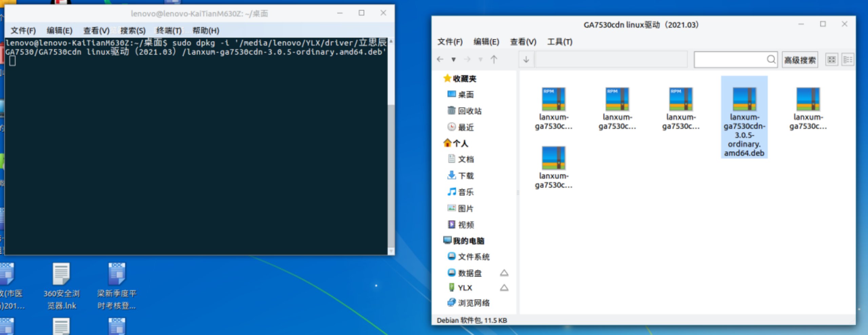The height and width of the screenshot is (335, 868).
Task: Go forward in the file manager
Action: tap(467, 59)
